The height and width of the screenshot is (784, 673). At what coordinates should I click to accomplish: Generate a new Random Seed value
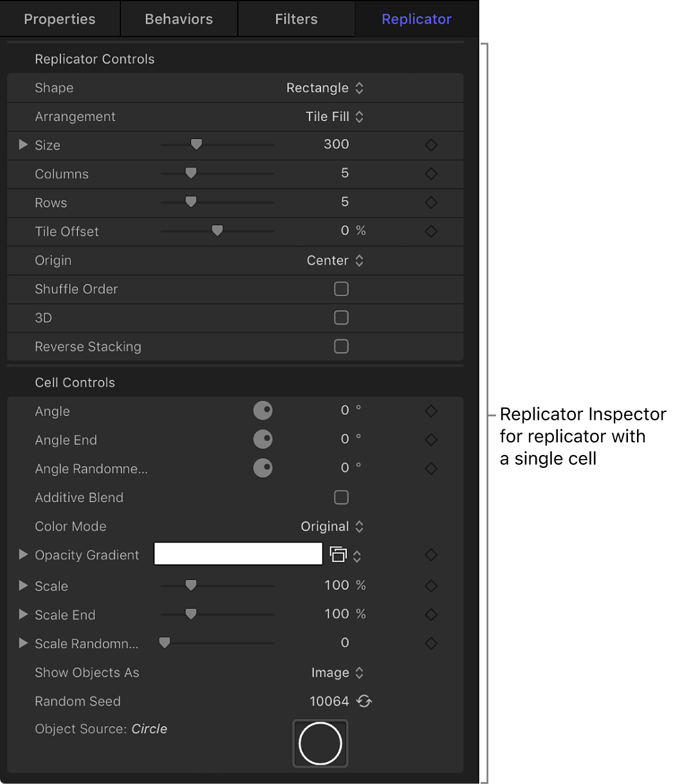pyautogui.click(x=364, y=701)
